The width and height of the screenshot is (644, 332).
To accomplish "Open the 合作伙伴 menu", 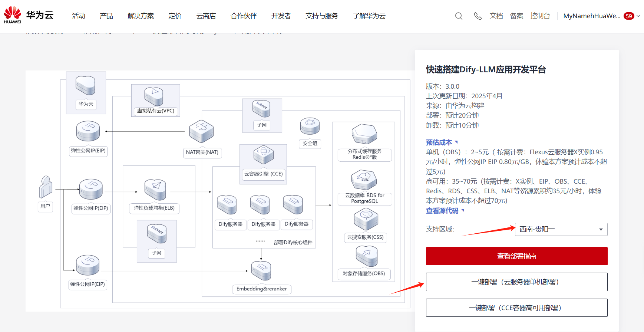I will (x=244, y=16).
